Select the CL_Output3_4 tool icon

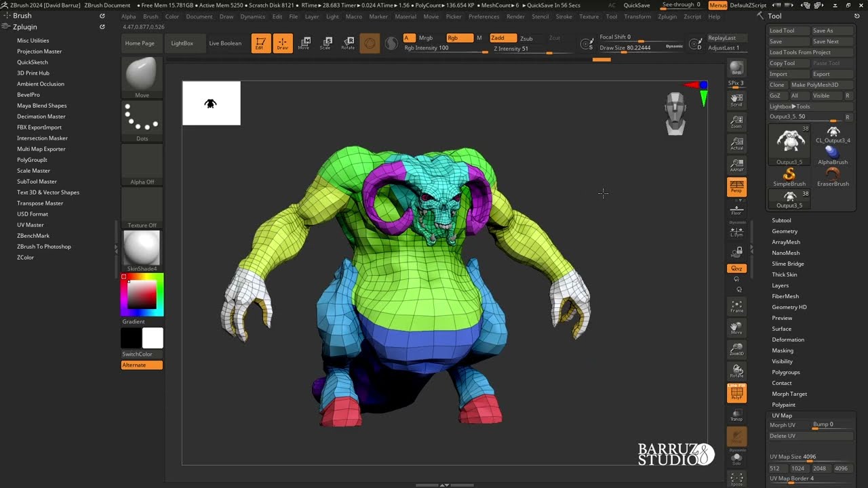(x=833, y=134)
